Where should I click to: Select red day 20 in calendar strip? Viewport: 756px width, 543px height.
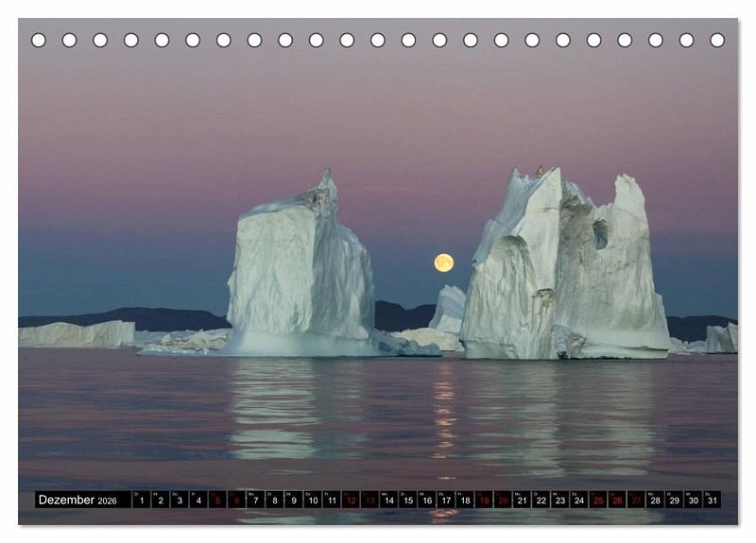pos(504,500)
